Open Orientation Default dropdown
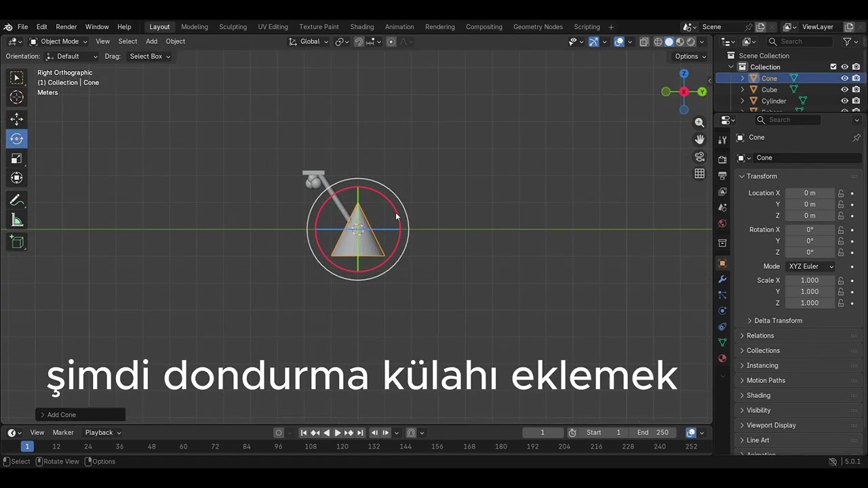868x488 pixels. pos(72,56)
